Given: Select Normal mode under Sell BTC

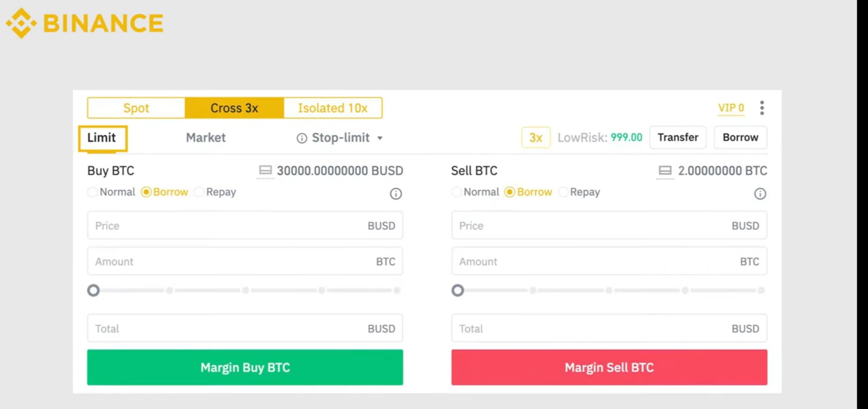Looking at the screenshot, I should click(x=475, y=192).
